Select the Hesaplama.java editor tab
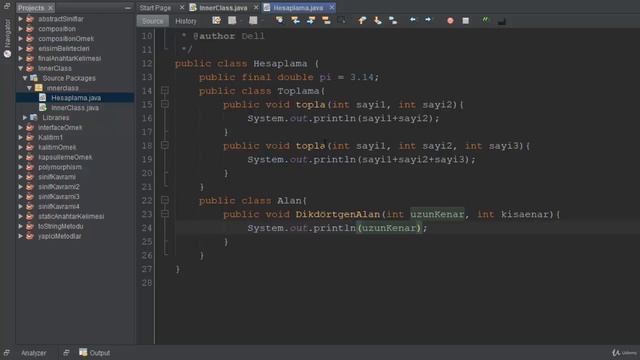Image resolution: width=640 pixels, height=360 pixels. click(x=298, y=8)
